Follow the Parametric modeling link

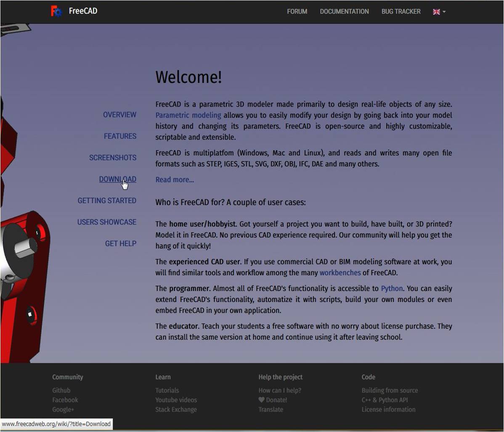coord(188,115)
